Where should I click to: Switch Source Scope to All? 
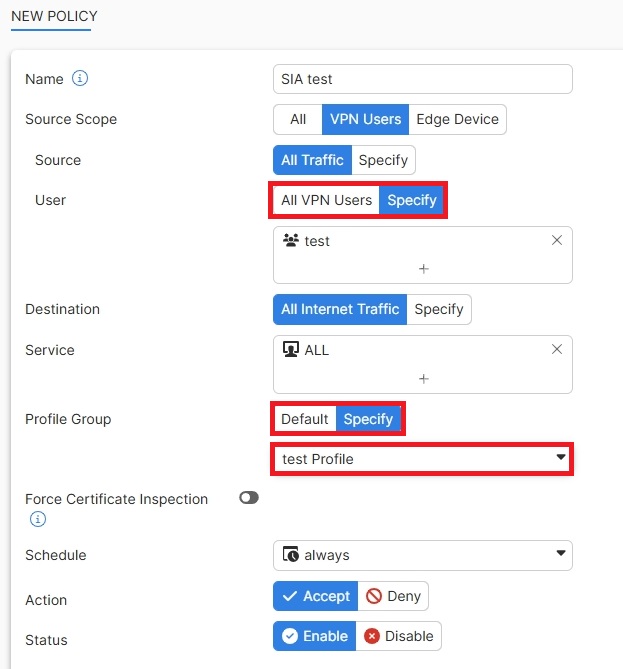[x=297, y=119]
